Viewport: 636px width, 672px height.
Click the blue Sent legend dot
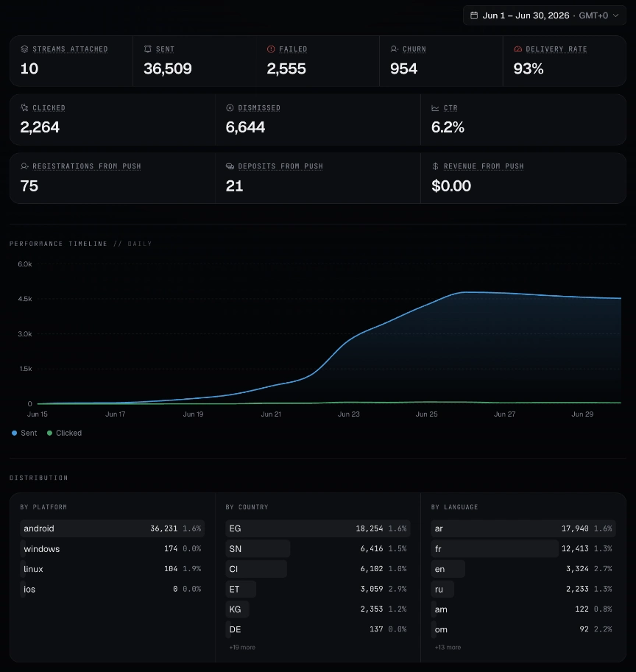[x=14, y=433]
